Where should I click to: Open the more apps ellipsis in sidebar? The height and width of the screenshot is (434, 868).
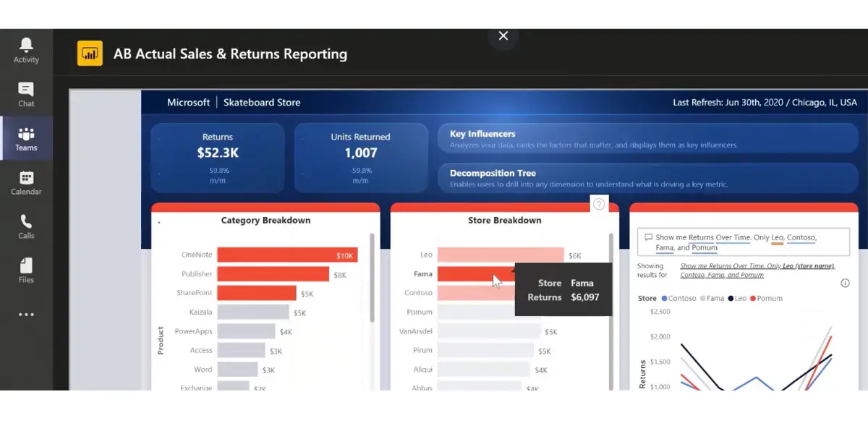click(x=26, y=315)
